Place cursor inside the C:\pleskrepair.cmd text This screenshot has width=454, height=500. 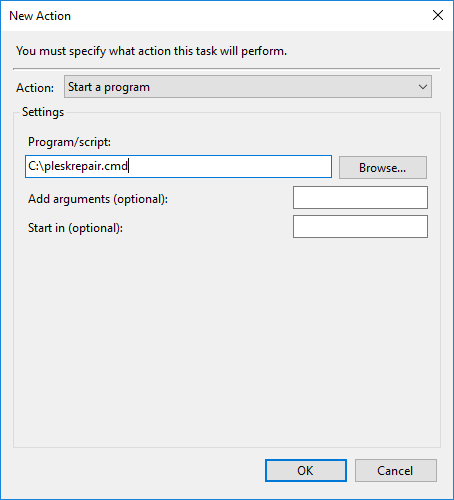click(78, 166)
